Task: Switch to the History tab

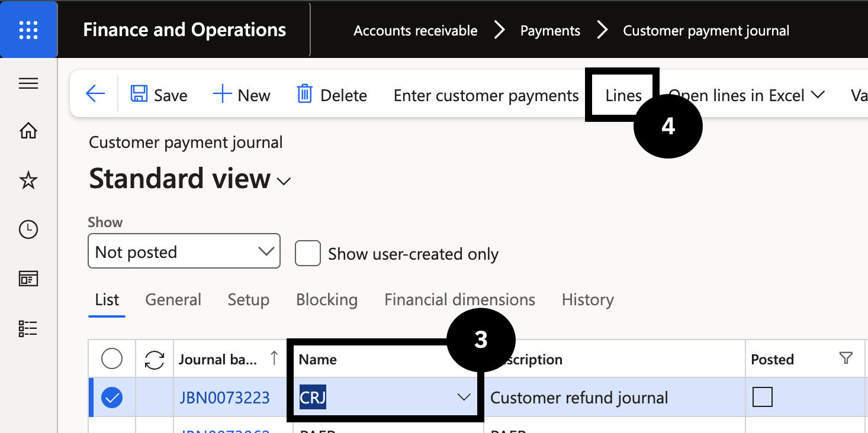Action: click(588, 300)
